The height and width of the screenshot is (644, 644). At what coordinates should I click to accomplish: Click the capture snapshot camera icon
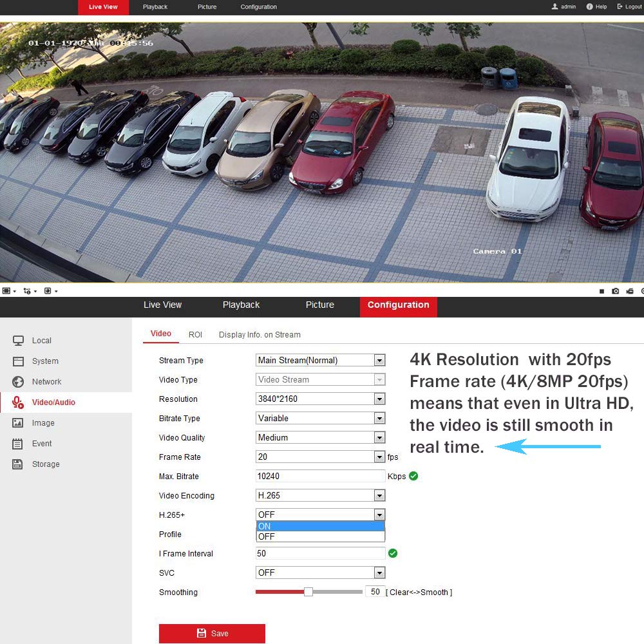click(616, 291)
